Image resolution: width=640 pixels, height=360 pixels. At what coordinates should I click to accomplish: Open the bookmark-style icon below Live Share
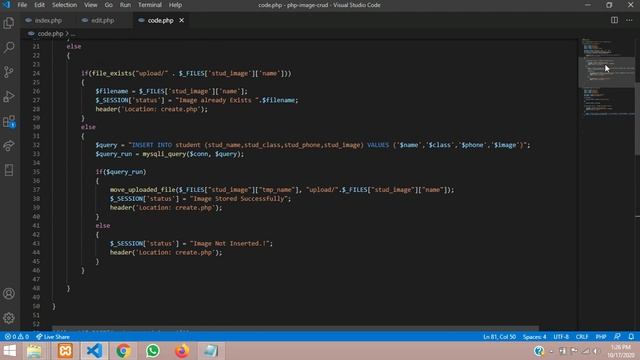(x=9, y=170)
